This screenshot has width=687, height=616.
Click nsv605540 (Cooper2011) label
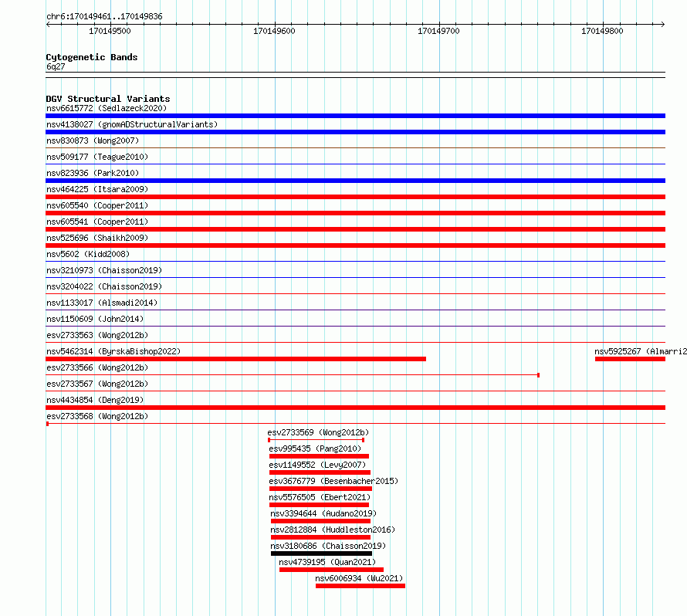pos(97,205)
